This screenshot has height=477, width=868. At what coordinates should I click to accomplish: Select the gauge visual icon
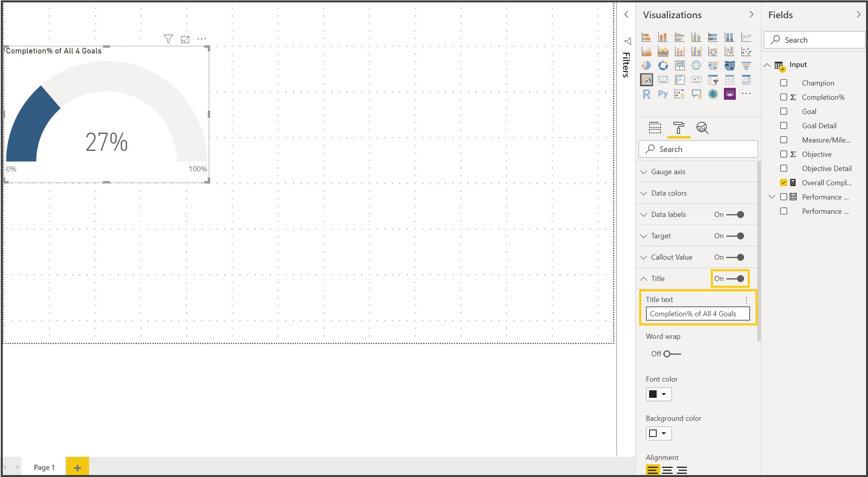646,80
